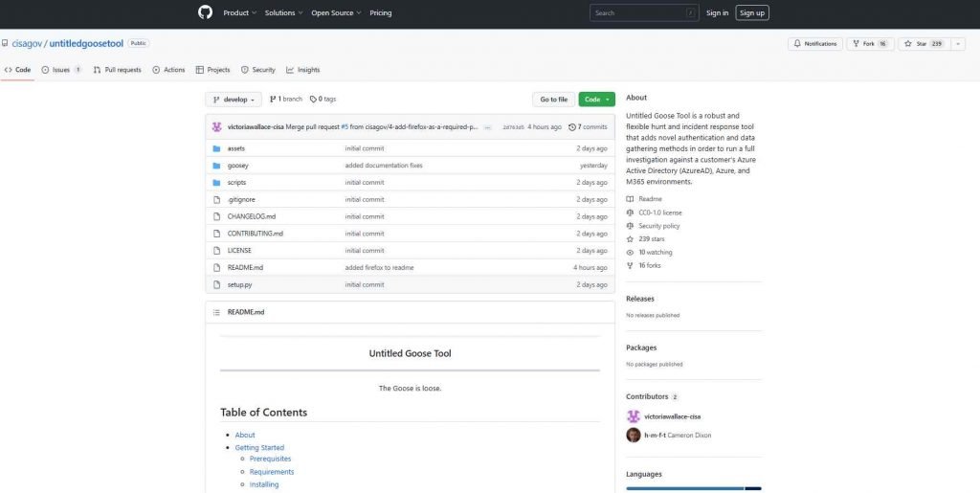
Task: Click the Go to file button
Action: coord(554,100)
